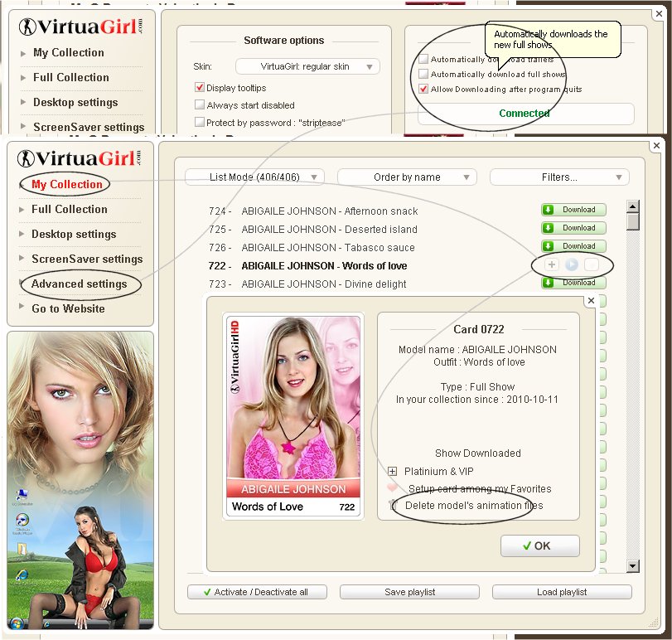Image resolution: width=672 pixels, height=640 pixels.
Task: Open the Skin dropdown
Action: (x=307, y=66)
